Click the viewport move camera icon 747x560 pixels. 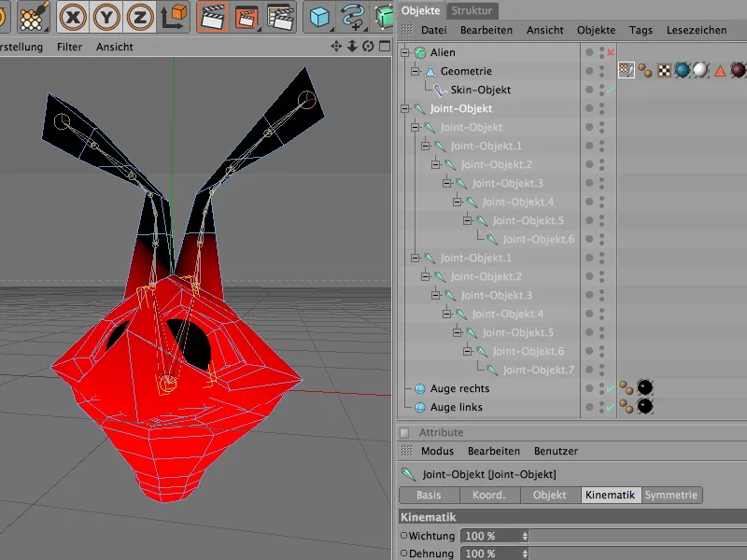336,46
